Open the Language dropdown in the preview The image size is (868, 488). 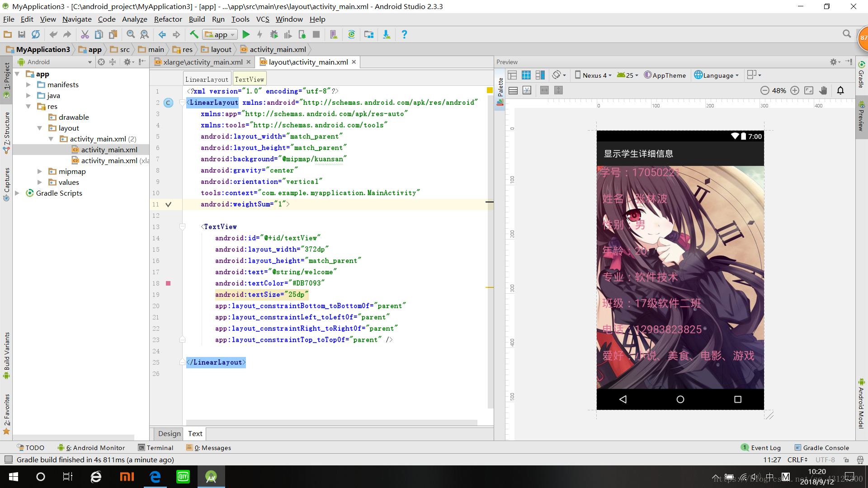click(717, 75)
